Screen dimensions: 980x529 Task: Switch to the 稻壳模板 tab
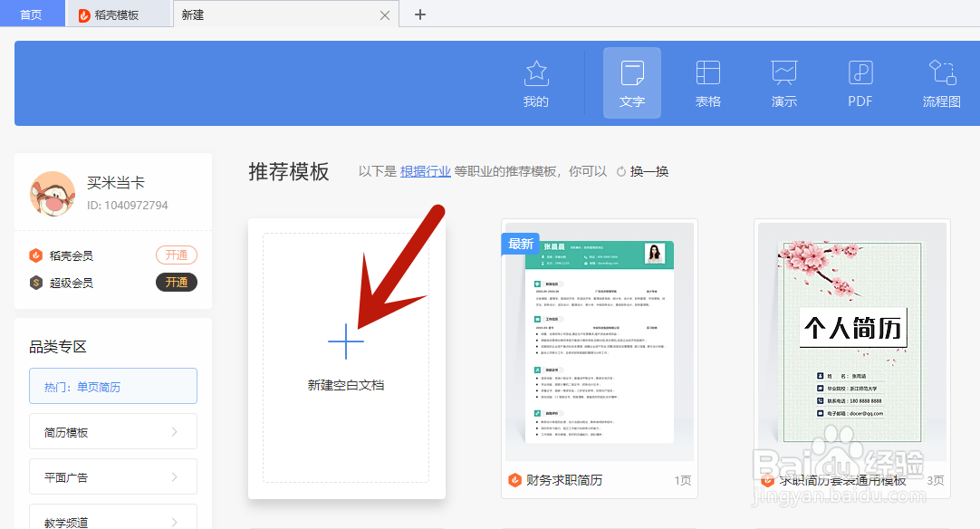(117, 14)
